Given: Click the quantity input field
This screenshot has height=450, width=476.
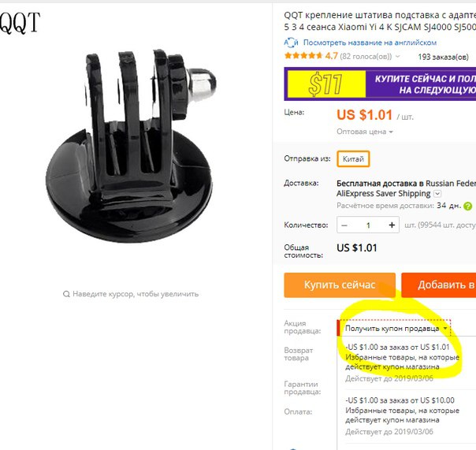Looking at the screenshot, I should click(368, 225).
